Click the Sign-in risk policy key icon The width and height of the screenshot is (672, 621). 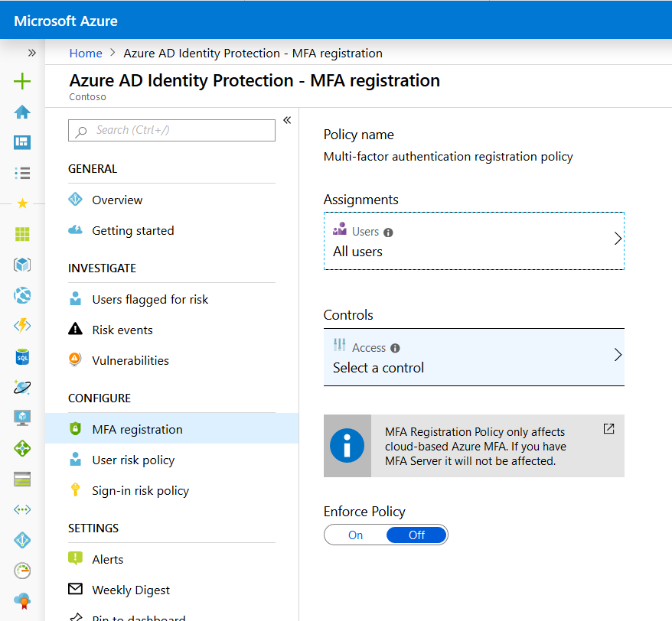75,489
